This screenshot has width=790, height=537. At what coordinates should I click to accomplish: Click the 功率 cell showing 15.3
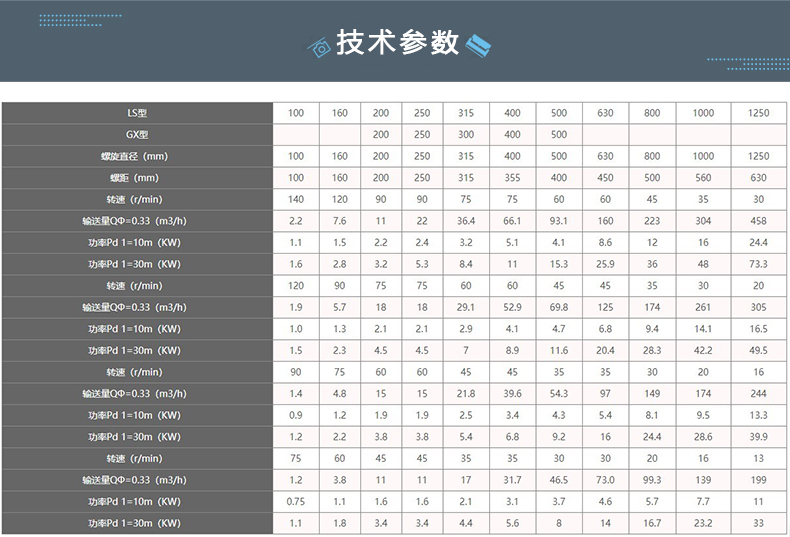(x=559, y=264)
